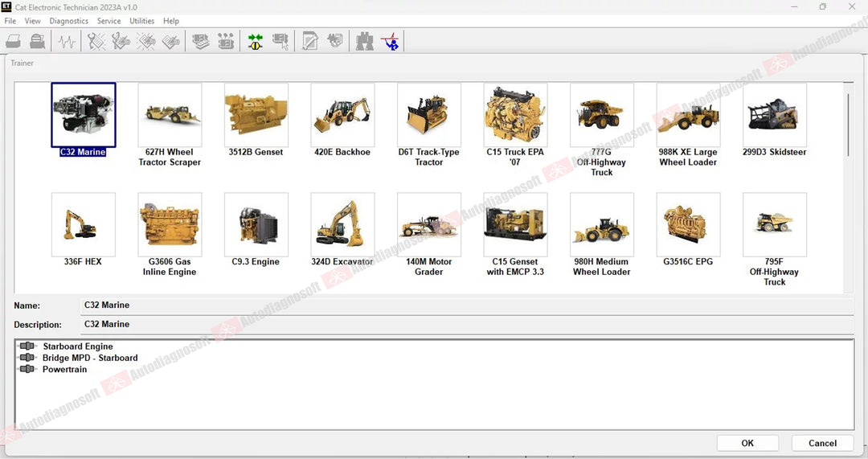The image size is (868, 459).
Task: Select the G3516C EPG thumbnail
Action: pos(688,224)
